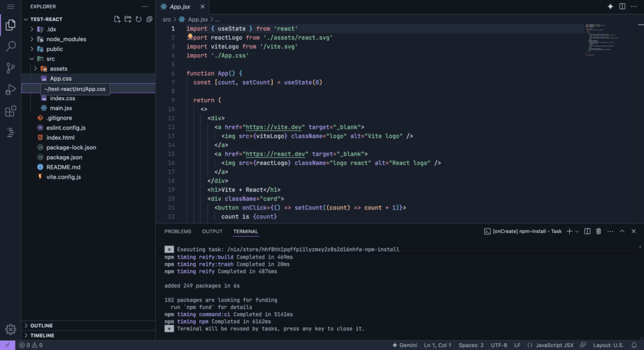The image size is (644, 350).
Task: Close the App.jsx editor tab
Action: click(x=202, y=6)
